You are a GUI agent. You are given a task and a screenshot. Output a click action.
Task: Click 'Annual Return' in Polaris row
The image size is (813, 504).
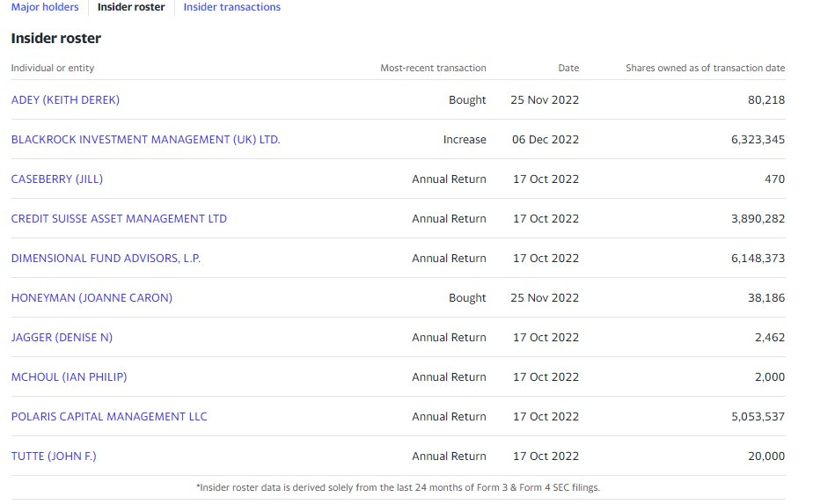click(x=449, y=416)
